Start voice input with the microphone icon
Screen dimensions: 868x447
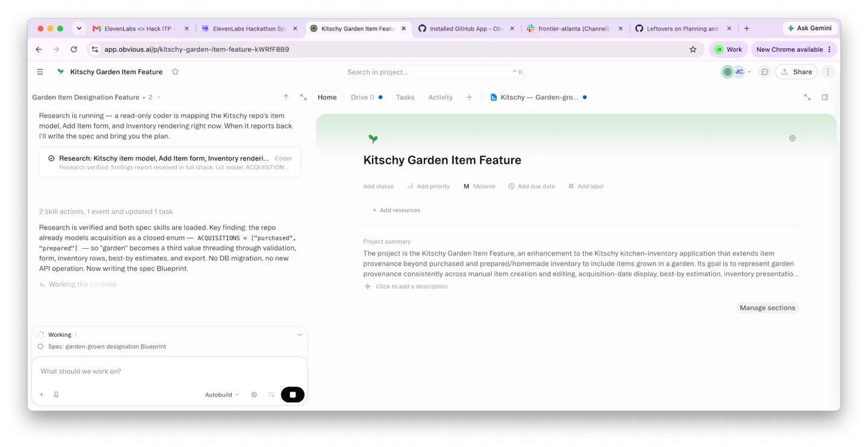tap(56, 395)
